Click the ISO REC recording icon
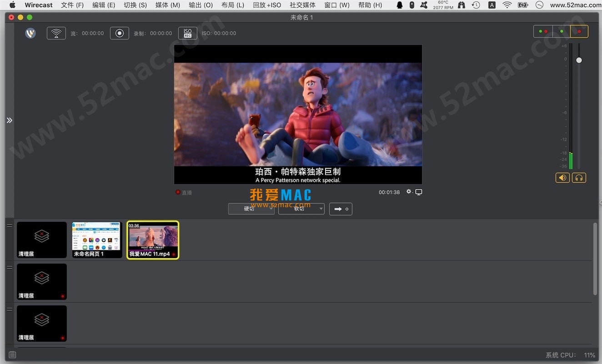 pyautogui.click(x=187, y=33)
